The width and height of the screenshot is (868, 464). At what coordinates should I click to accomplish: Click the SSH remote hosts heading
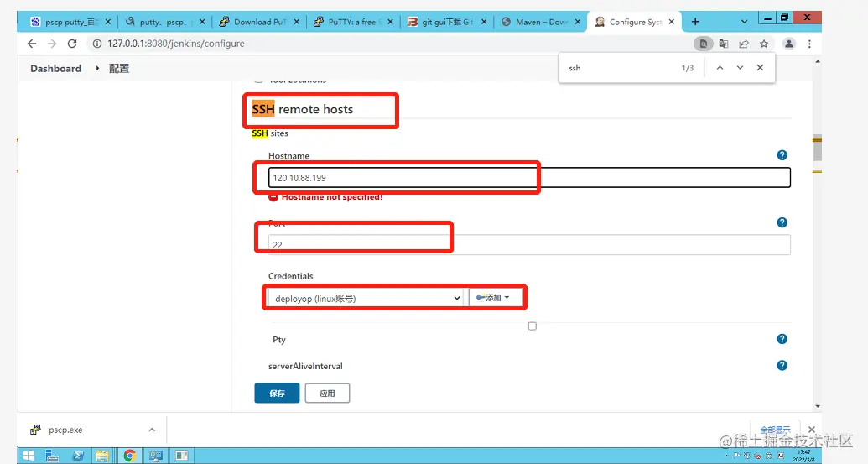302,109
